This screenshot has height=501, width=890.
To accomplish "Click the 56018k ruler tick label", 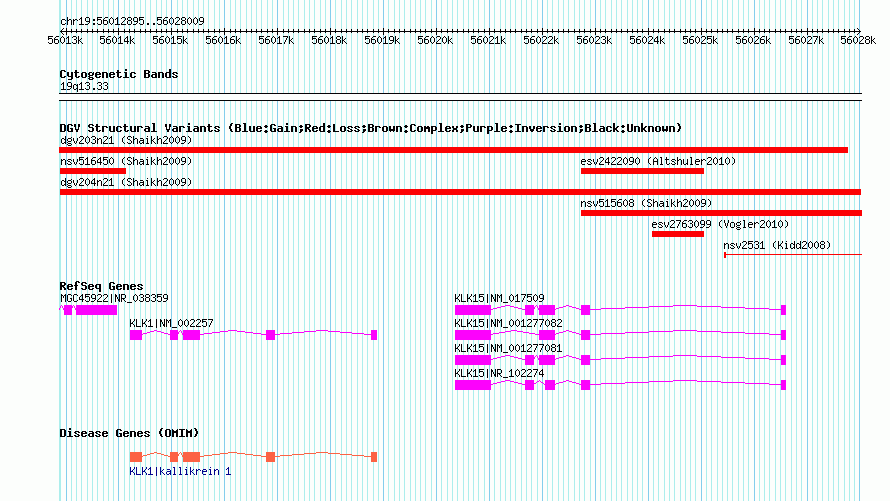I will point(329,40).
